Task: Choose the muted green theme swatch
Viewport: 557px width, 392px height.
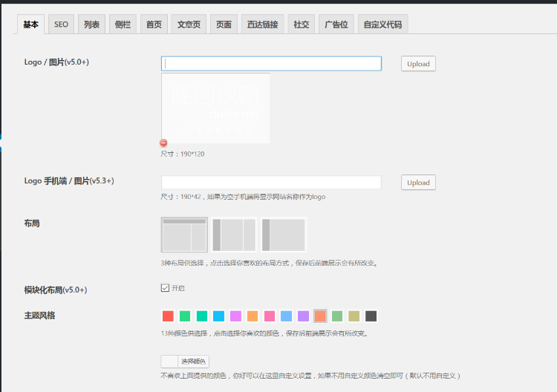Action: [x=337, y=316]
